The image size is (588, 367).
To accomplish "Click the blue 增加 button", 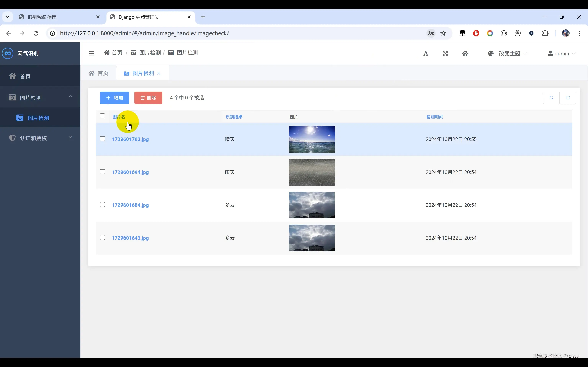I will click(x=114, y=98).
